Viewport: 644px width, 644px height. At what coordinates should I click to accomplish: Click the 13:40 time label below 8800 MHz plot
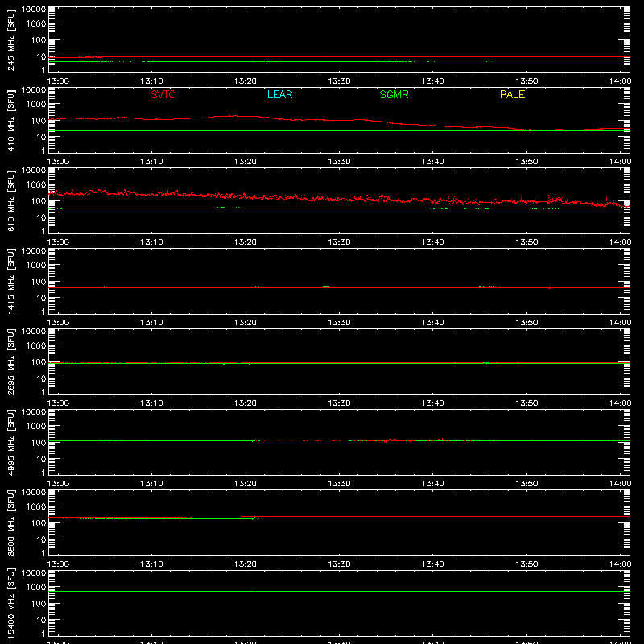pos(432,564)
